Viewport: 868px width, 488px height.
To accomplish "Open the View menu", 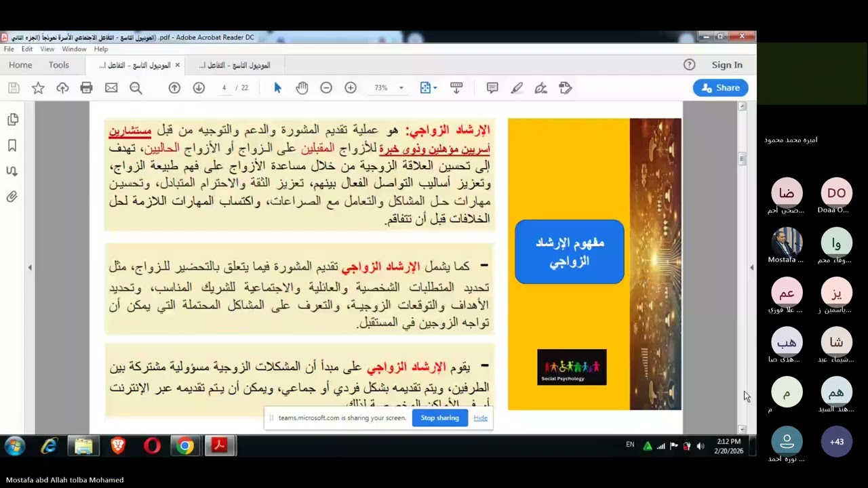I will point(47,49).
